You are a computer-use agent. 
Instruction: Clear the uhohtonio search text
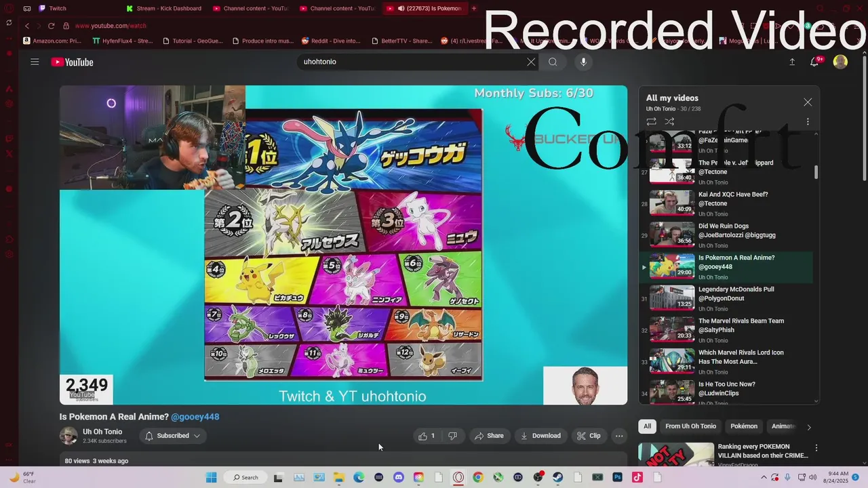(531, 62)
